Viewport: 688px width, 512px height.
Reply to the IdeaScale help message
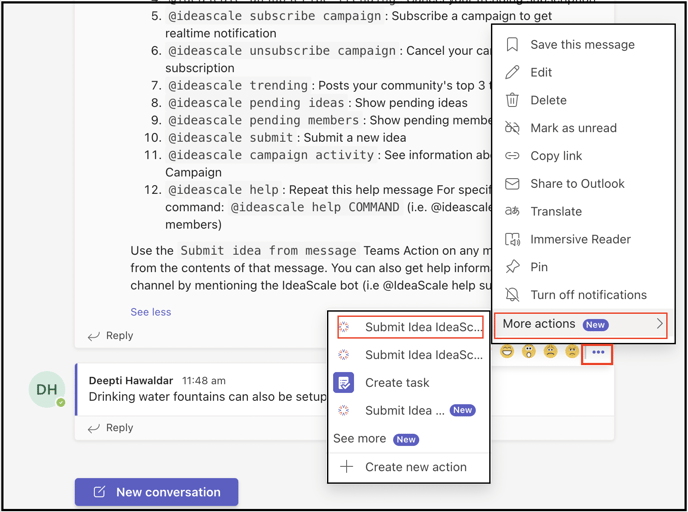coord(111,336)
